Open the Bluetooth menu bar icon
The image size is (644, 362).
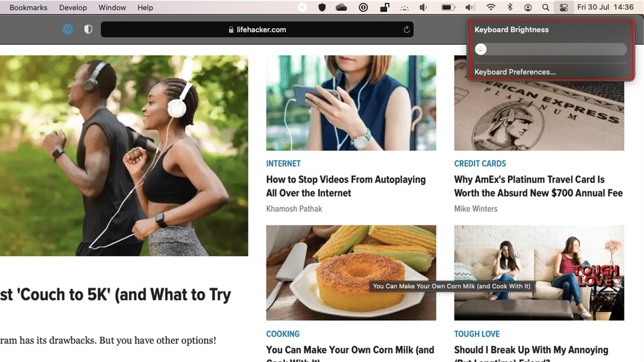(x=511, y=7)
